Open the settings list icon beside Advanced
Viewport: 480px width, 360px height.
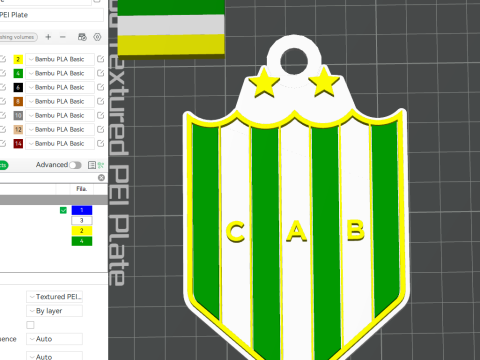pyautogui.click(x=92, y=165)
